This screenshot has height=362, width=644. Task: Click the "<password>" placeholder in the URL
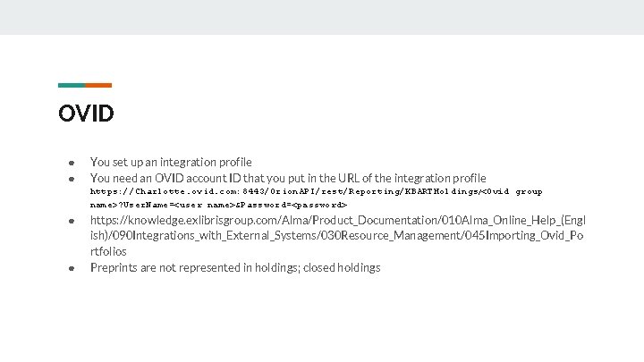pyautogui.click(x=318, y=205)
